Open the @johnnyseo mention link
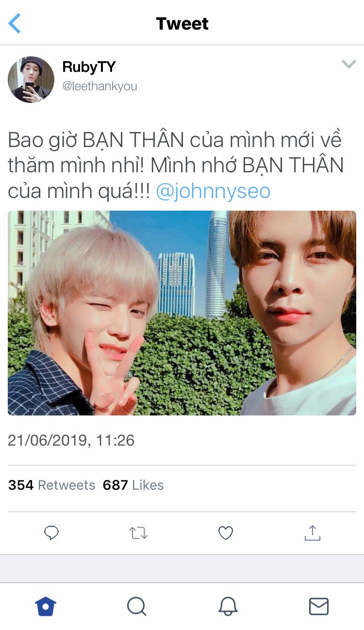364x630 pixels. [x=213, y=191]
